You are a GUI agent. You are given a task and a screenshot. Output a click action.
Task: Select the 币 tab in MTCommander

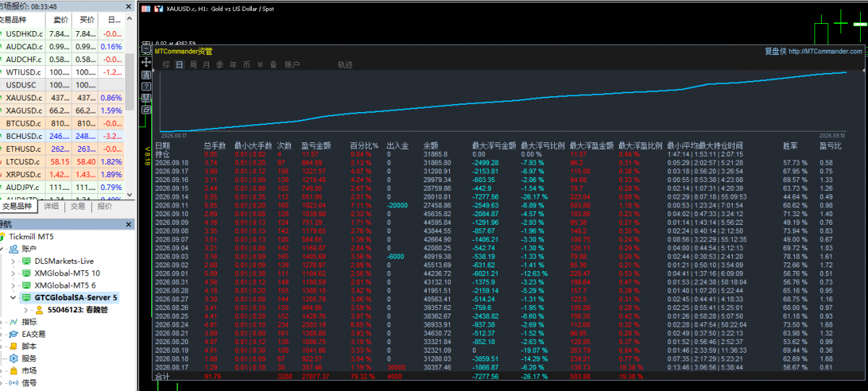coord(247,64)
